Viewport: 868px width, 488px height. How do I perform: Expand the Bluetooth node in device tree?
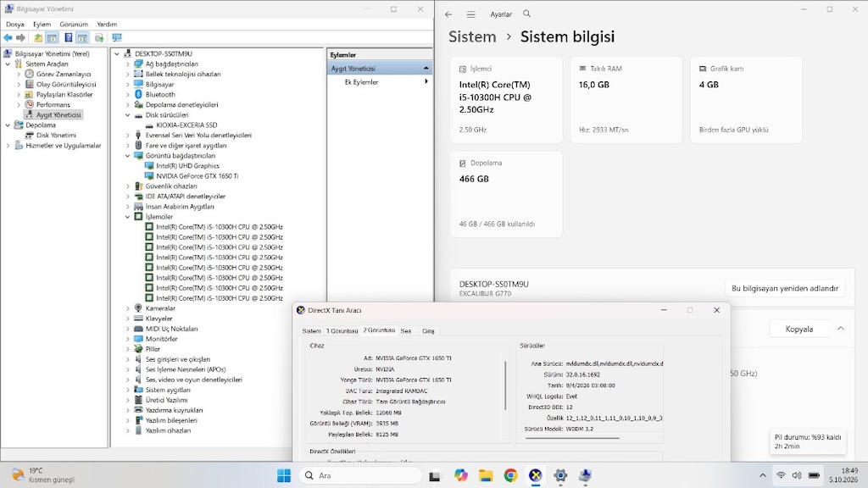point(128,95)
